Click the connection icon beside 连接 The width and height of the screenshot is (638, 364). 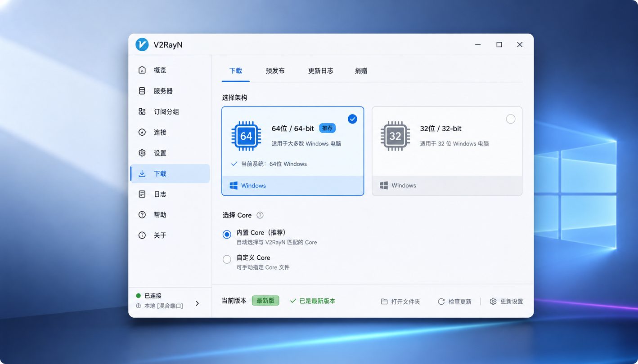[142, 132]
